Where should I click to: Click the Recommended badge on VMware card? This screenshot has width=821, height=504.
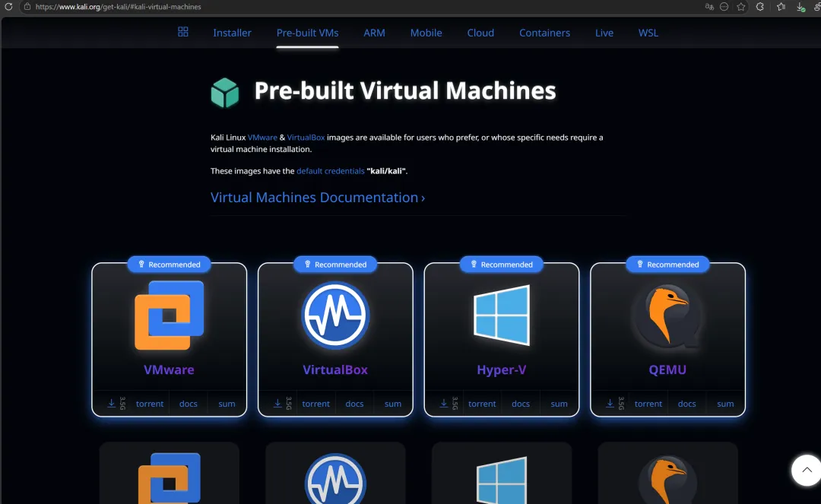tap(169, 265)
